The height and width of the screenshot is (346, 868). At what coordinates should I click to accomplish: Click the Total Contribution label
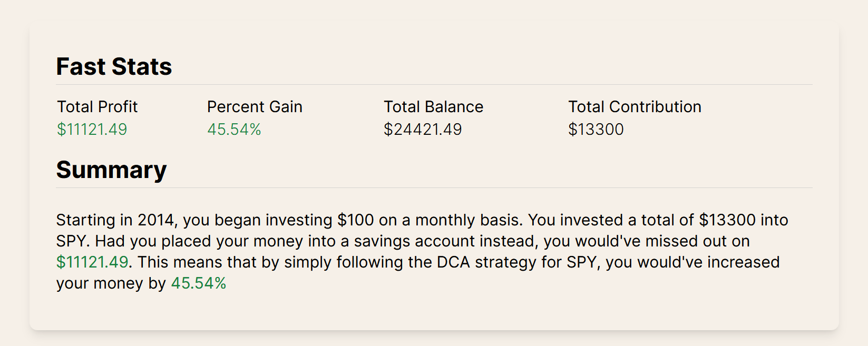pos(635,107)
